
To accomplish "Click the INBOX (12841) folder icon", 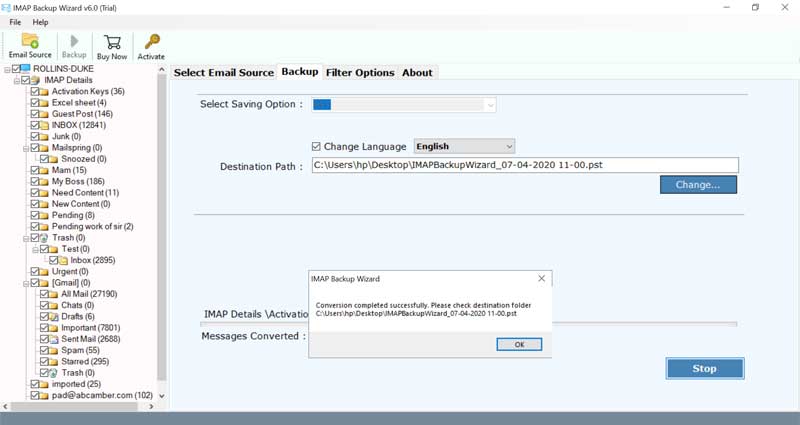I will tap(45, 125).
